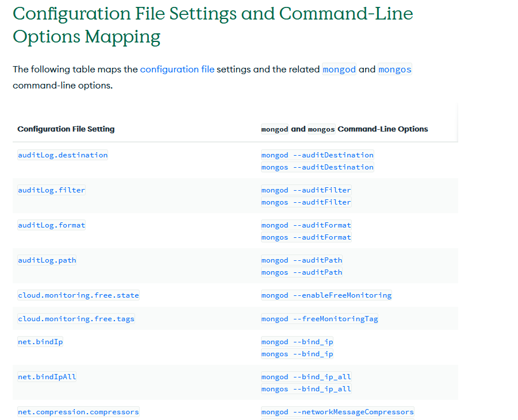The height and width of the screenshot is (420, 518).
Task: Click mongod --auditDestination option
Action: click(317, 155)
